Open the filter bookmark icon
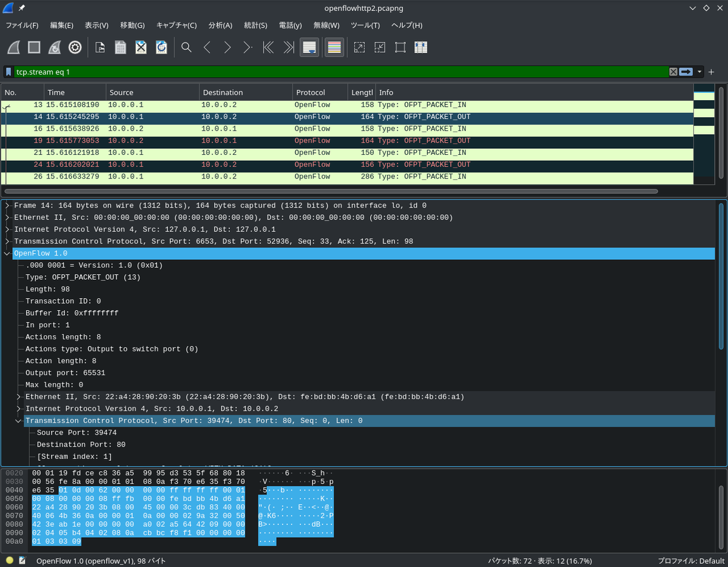The image size is (728, 567). pos(8,72)
